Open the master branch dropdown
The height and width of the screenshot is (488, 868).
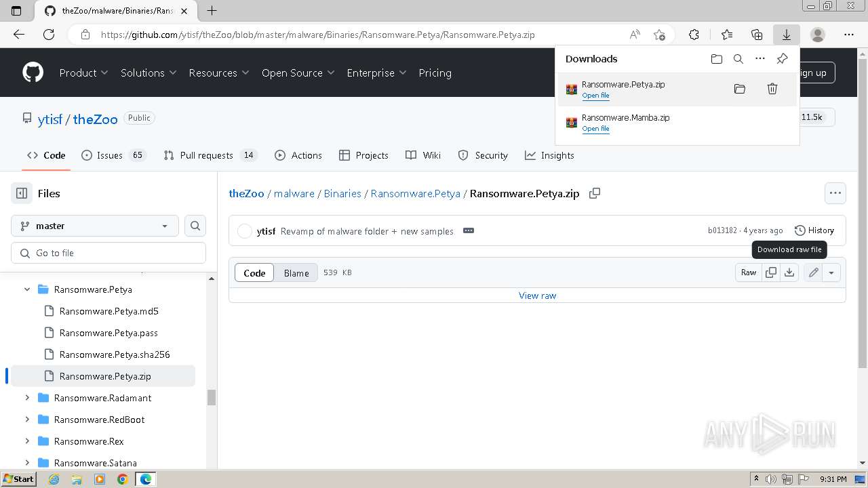[95, 226]
